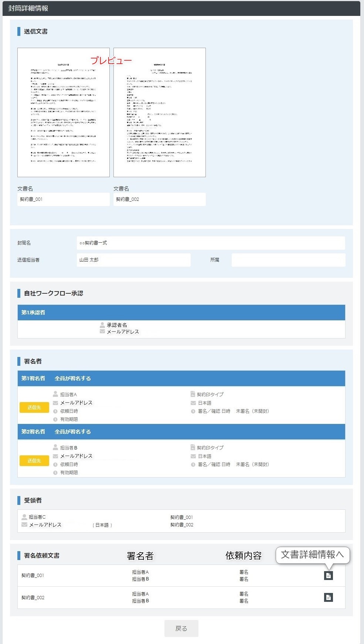Click the 戻る button
The height and width of the screenshot is (644, 364).
coord(181,628)
